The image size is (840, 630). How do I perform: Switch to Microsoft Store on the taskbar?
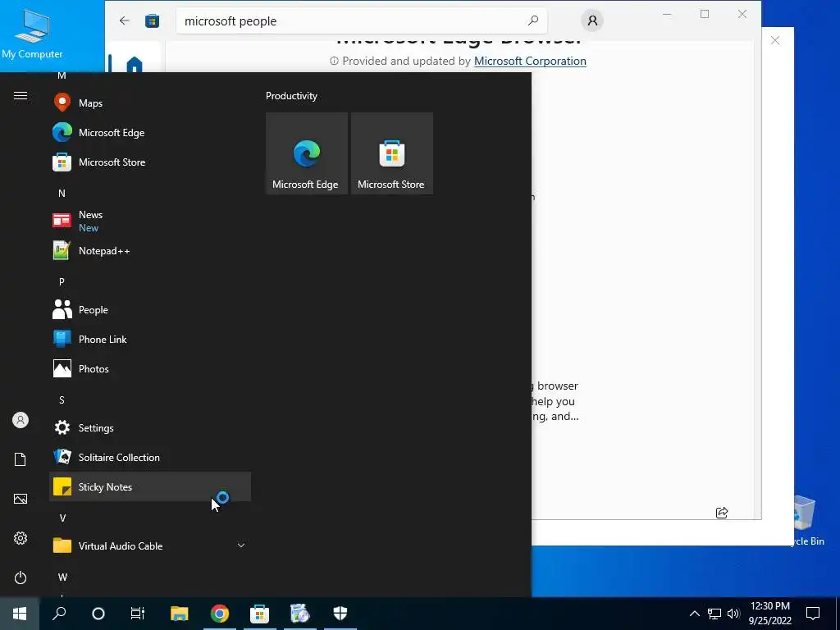[260, 614]
